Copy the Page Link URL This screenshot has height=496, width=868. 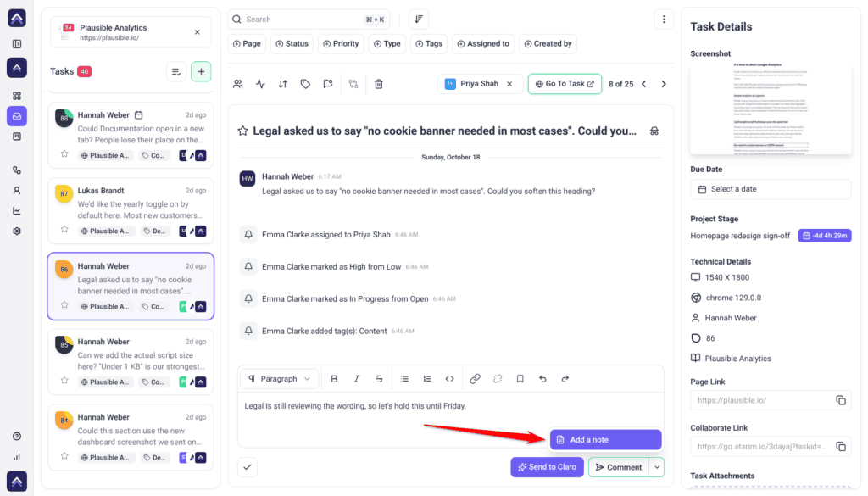click(840, 400)
